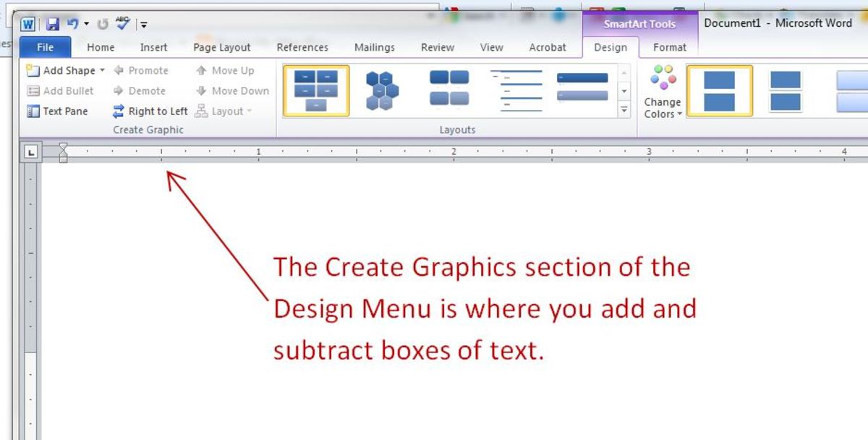Click the Promote button

tap(142, 70)
